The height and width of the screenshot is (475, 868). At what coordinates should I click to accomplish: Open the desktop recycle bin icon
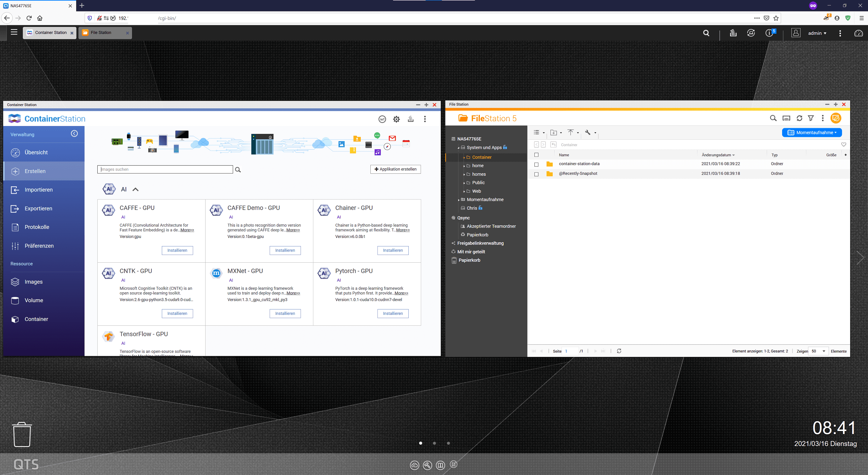point(22,435)
